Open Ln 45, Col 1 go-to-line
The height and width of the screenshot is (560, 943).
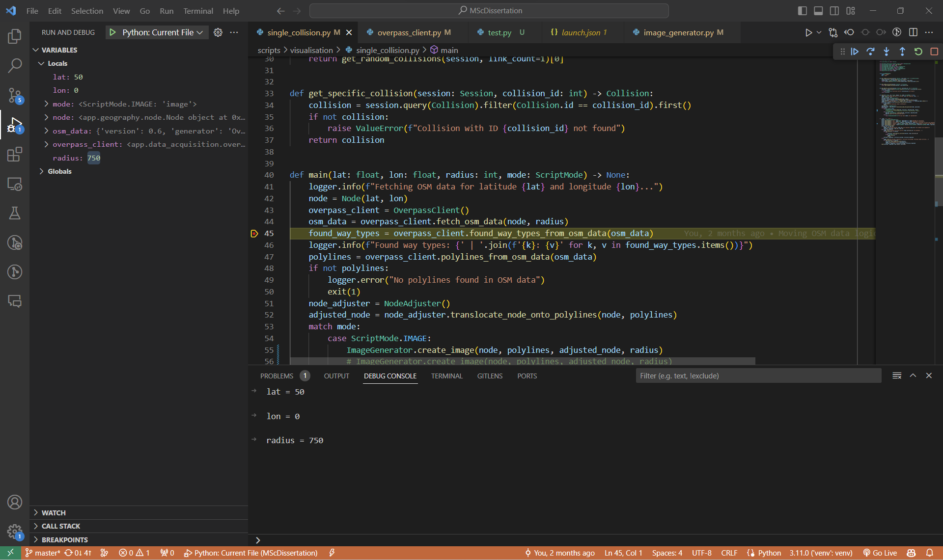click(x=623, y=553)
